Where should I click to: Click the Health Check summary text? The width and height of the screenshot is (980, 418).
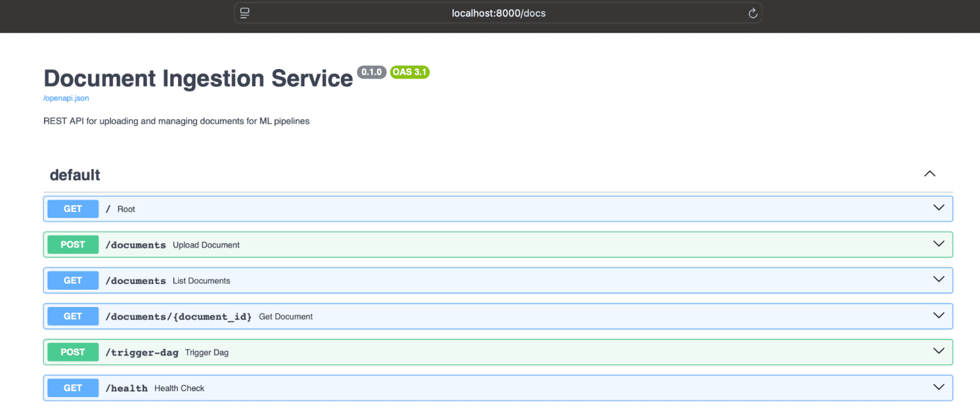(x=179, y=388)
